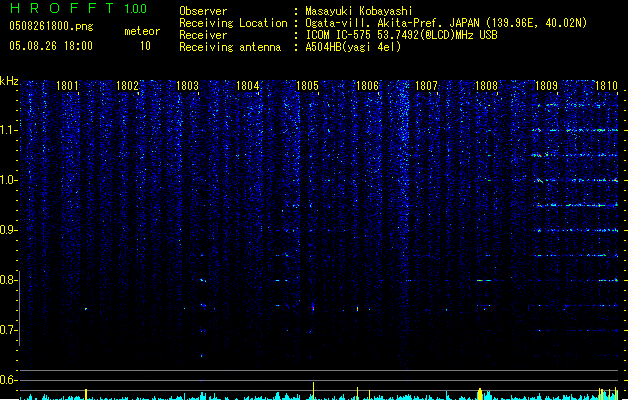Click the 0.9 kHz axis label
This screenshot has height=400, width=629.
click(x=8, y=230)
